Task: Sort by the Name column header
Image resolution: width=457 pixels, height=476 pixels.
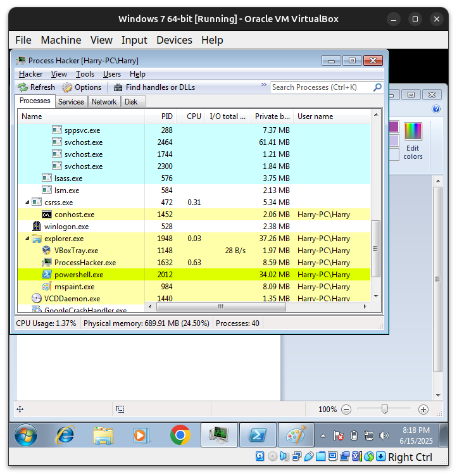Action: point(81,116)
